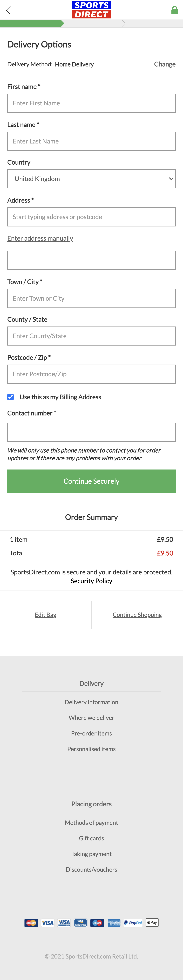Click the chevron on the checkout progress bar
183x980 pixels.
pyautogui.click(x=123, y=23)
